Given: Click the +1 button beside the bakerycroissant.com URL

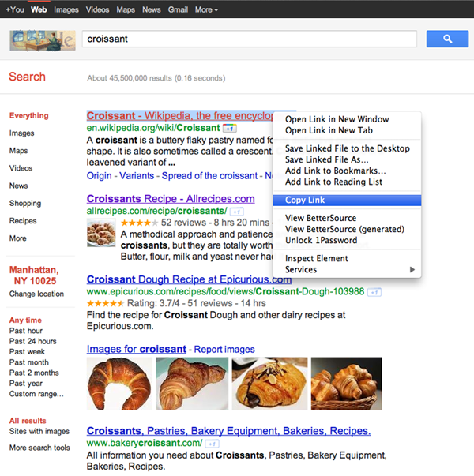Looking at the screenshot, I should 212,444.
